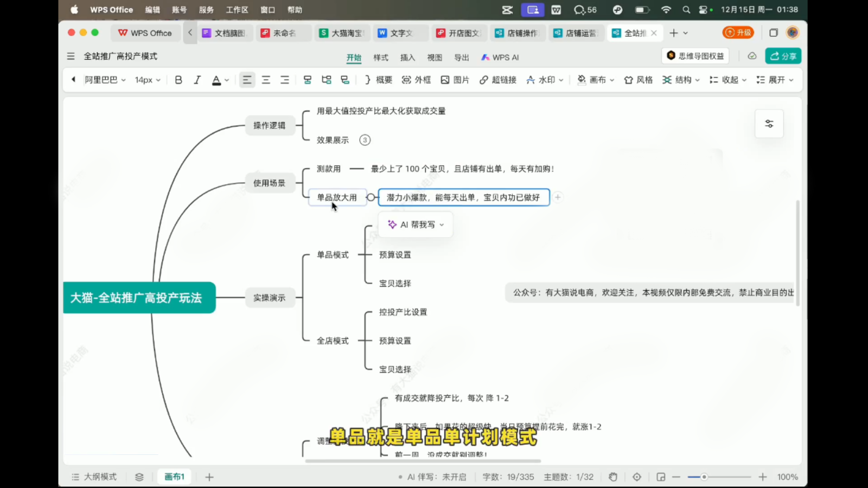Viewport: 868px width, 488px height.
Task: Expand the 结构 structure dropdown
Action: point(681,80)
